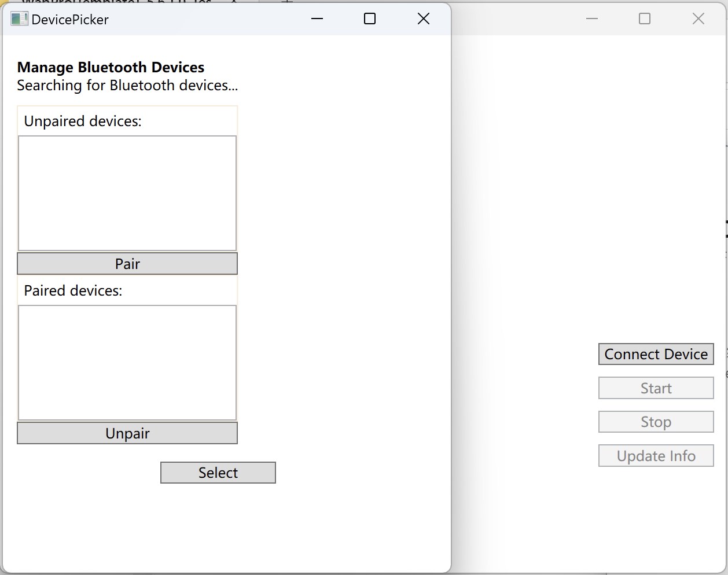Click the Paired devices label
Image resolution: width=728 pixels, height=575 pixels.
coord(73,290)
